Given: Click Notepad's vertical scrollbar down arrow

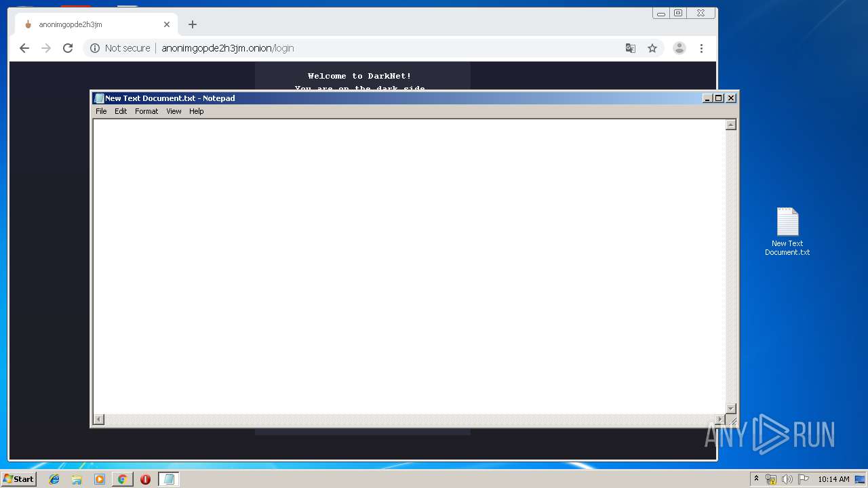Looking at the screenshot, I should 731,408.
